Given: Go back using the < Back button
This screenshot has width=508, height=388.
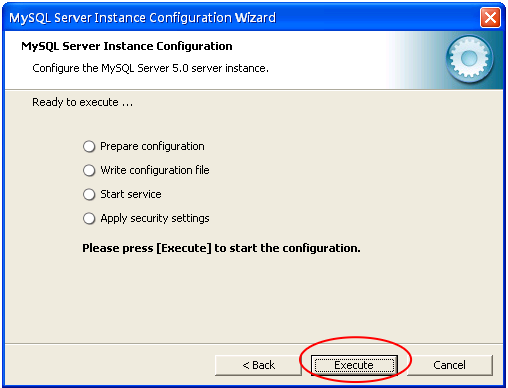Looking at the screenshot, I should [x=258, y=365].
